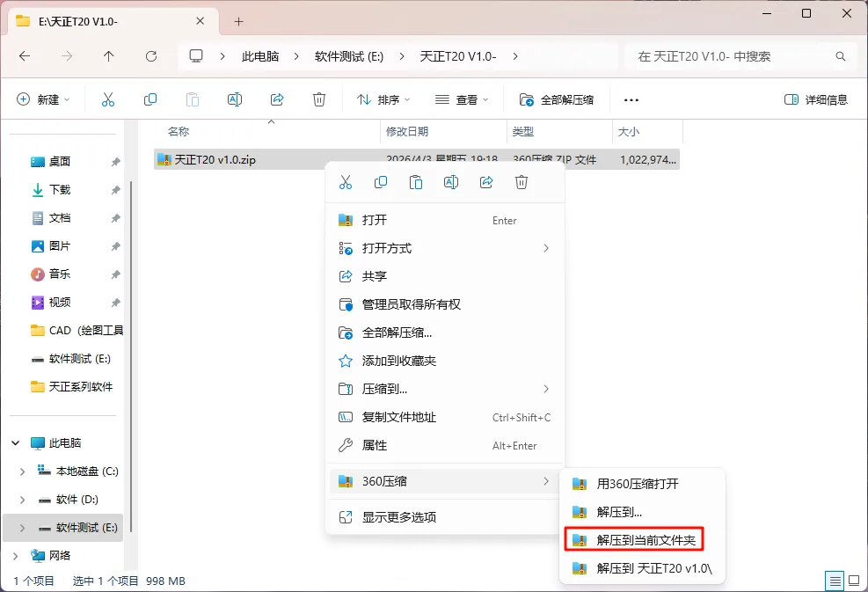Click the Delete trash icon in the toolbar

[x=319, y=99]
